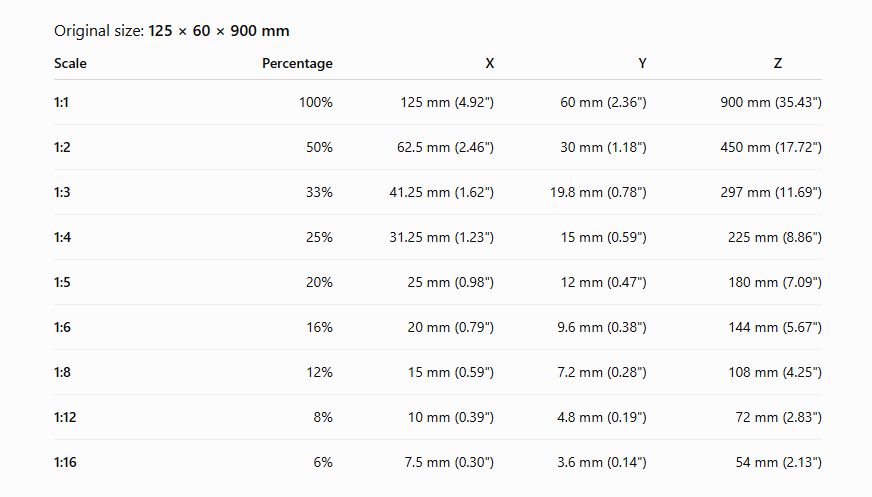The width and height of the screenshot is (872, 497).
Task: Click the 33% percentage cell
Action: [x=319, y=192]
